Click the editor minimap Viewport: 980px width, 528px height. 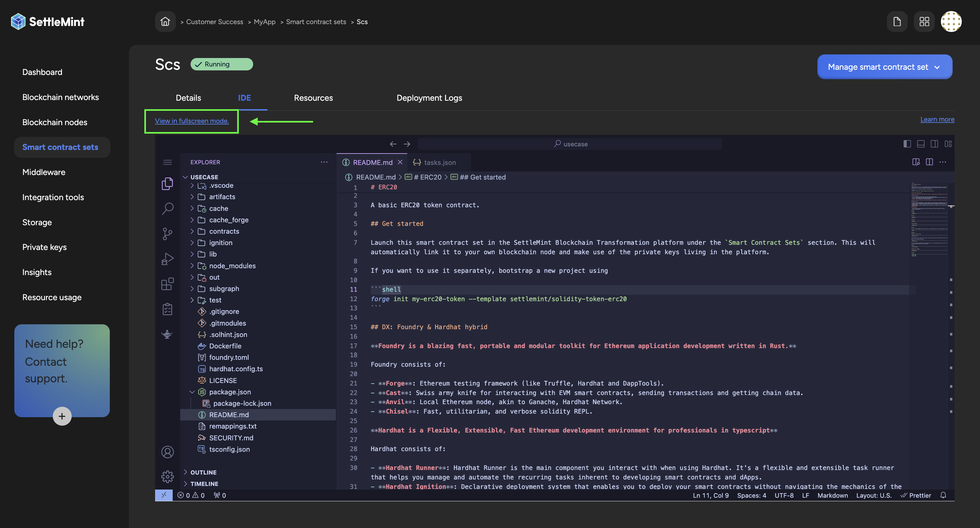click(x=930, y=220)
